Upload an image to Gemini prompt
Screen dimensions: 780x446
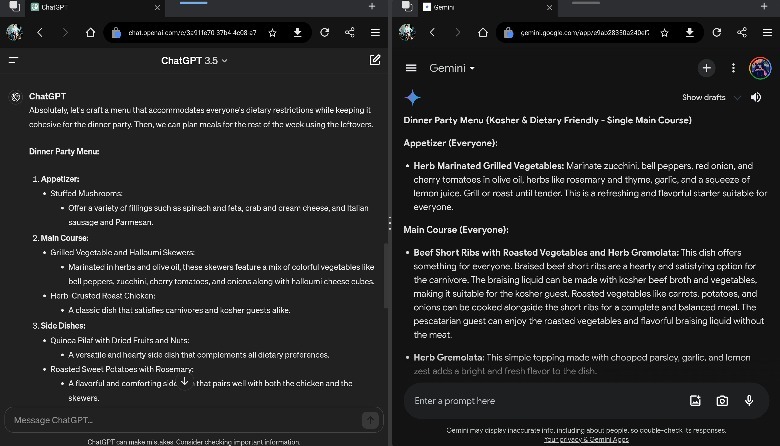(x=695, y=401)
